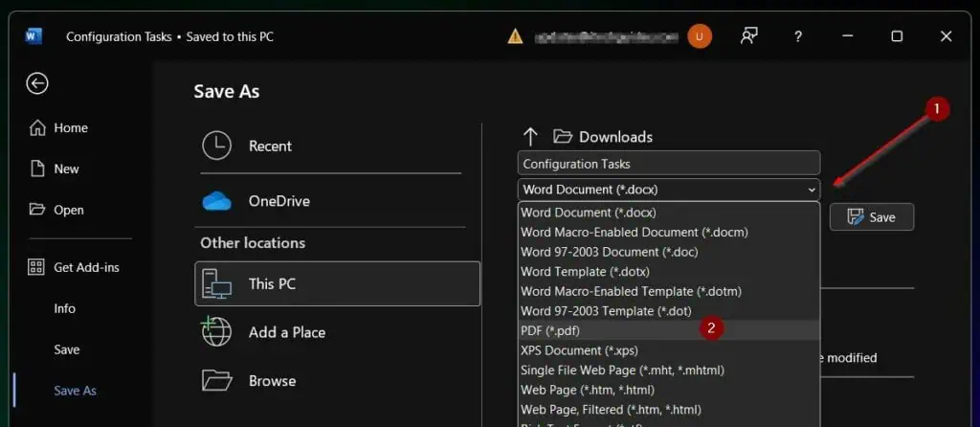Image resolution: width=980 pixels, height=427 pixels.
Task: Select Single File Web Page (*.mht, *.mhtml)
Action: pyautogui.click(x=669, y=371)
